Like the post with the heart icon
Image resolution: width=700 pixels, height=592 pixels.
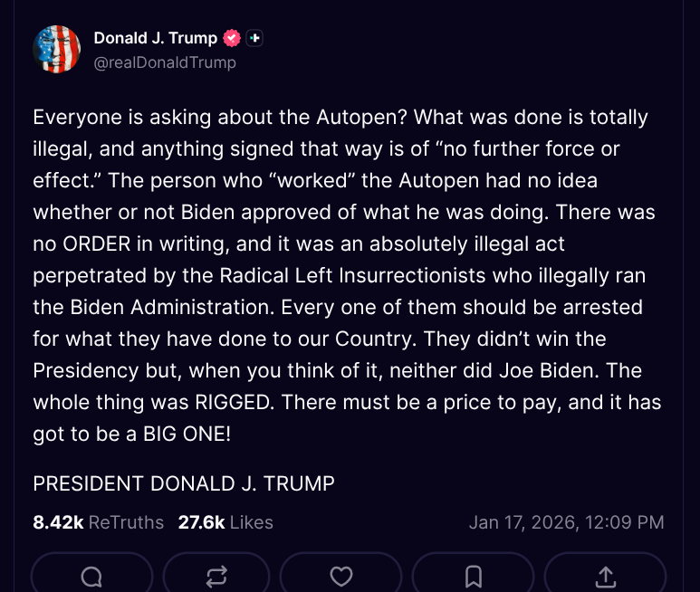[340, 577]
